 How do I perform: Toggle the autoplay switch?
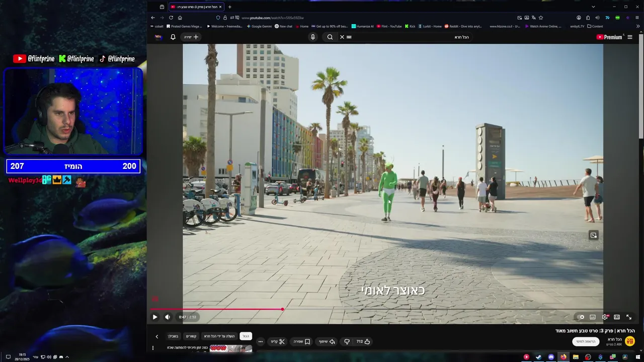coord(581,317)
